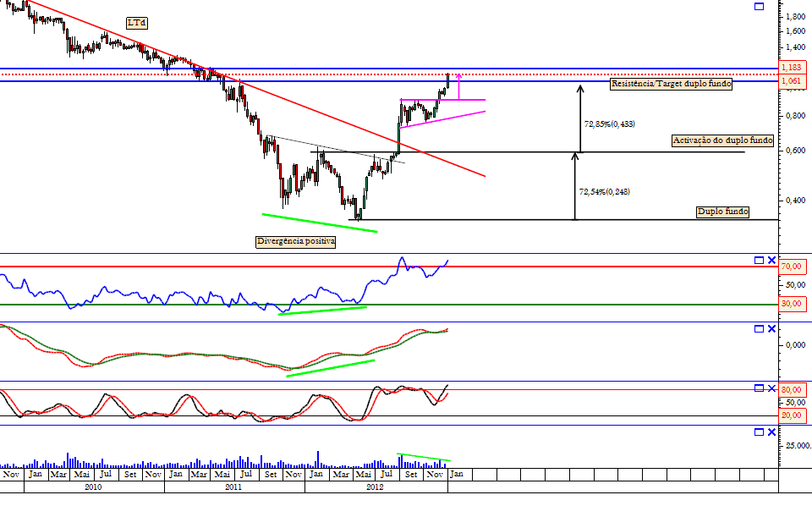This screenshot has width=812, height=517.
Task: Close the RSI indicator panel
Action: pyautogui.click(x=771, y=261)
